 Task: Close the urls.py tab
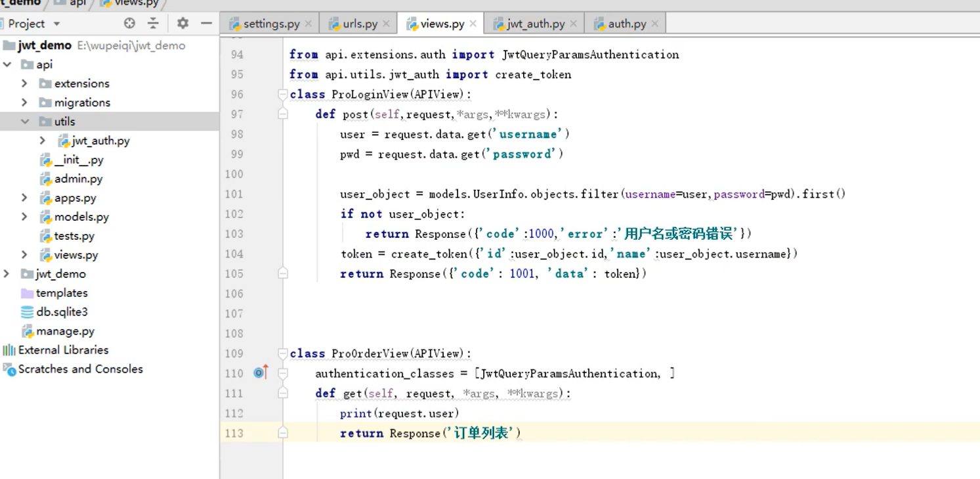(x=386, y=24)
